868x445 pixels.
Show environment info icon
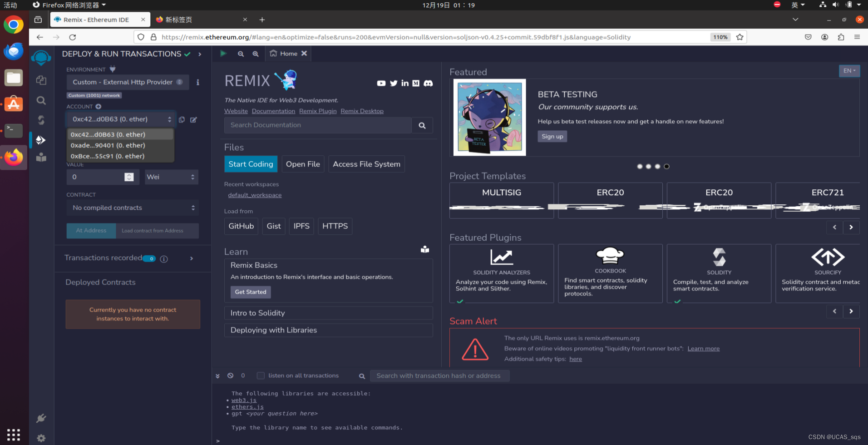(x=197, y=82)
